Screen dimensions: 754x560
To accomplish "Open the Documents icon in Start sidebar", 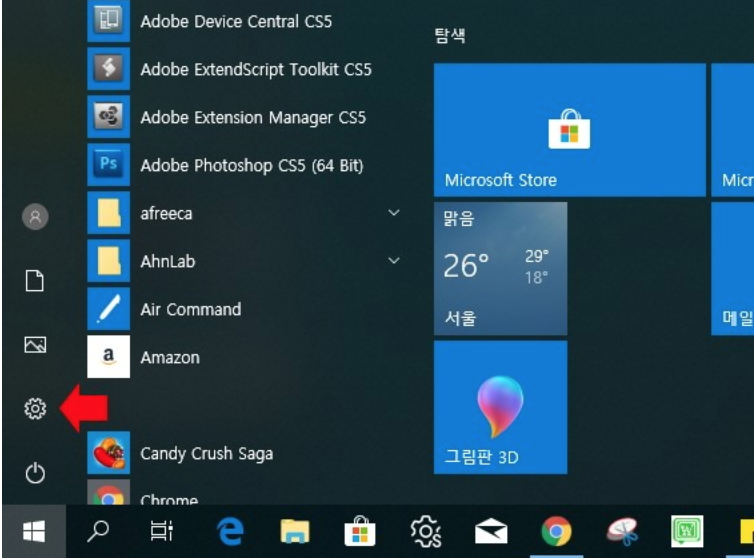I will (x=35, y=280).
